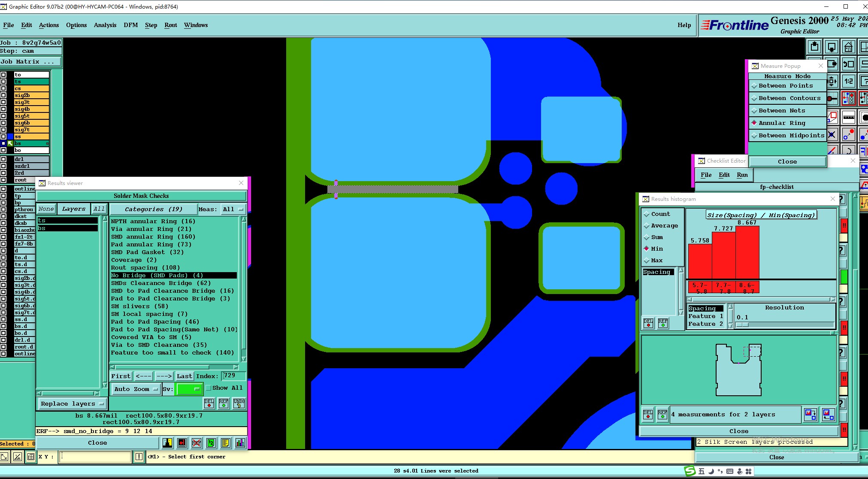The height and width of the screenshot is (479, 868).
Task: Click the 1:2 zoom scale icon
Action: coord(848,81)
